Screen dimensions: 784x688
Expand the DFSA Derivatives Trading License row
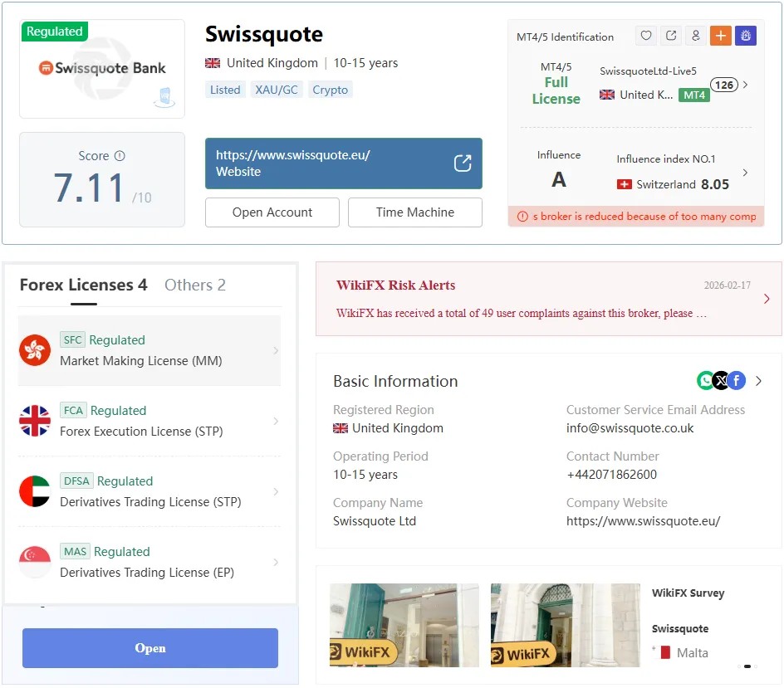[x=149, y=491]
